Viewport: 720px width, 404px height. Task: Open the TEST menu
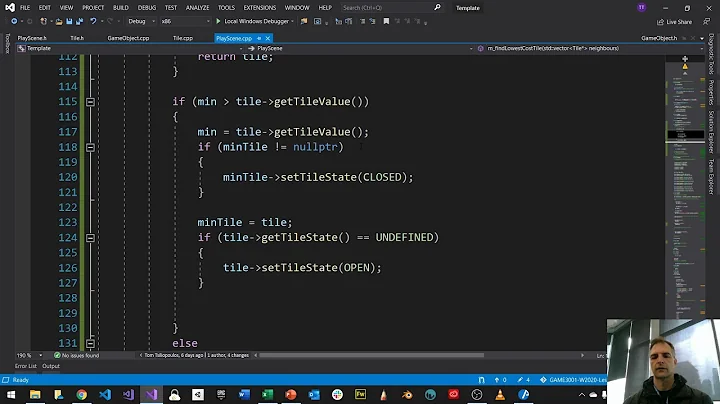[x=171, y=8]
